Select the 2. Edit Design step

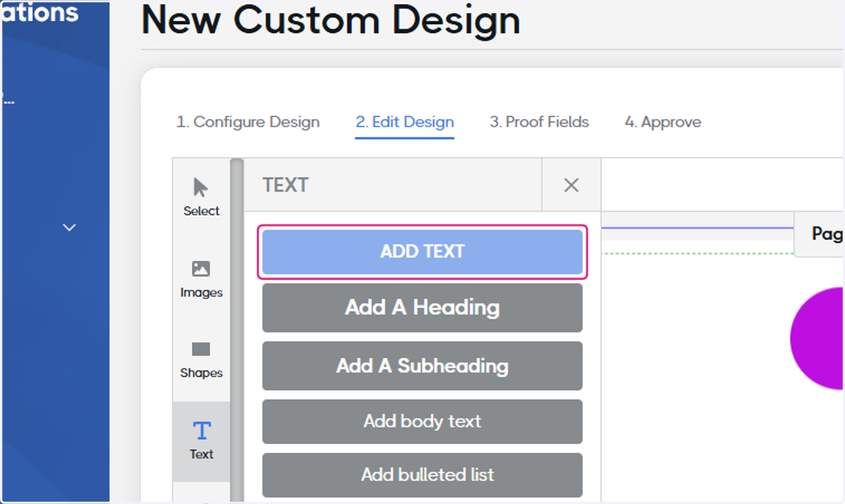pos(405,122)
